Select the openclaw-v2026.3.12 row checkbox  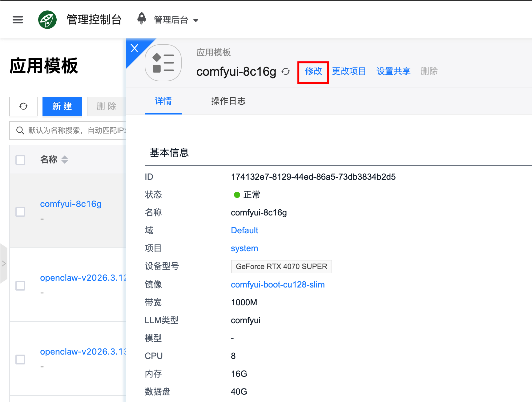tap(20, 285)
